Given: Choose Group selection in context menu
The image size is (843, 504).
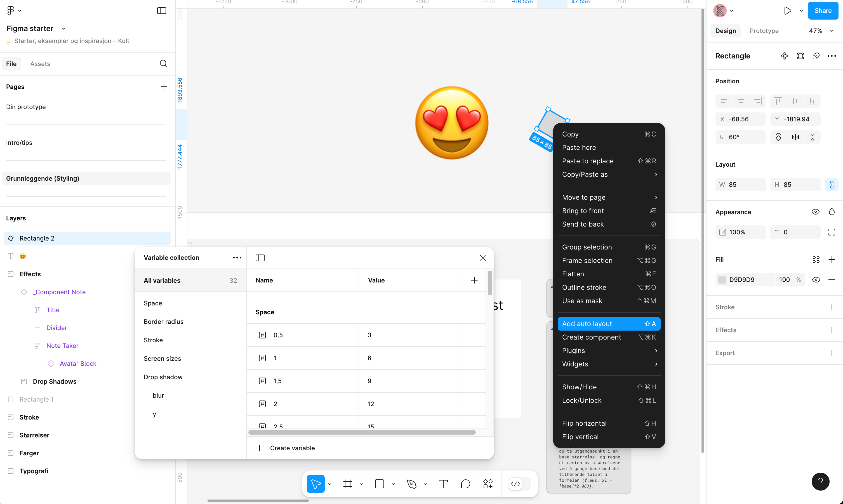Looking at the screenshot, I should point(609,247).
